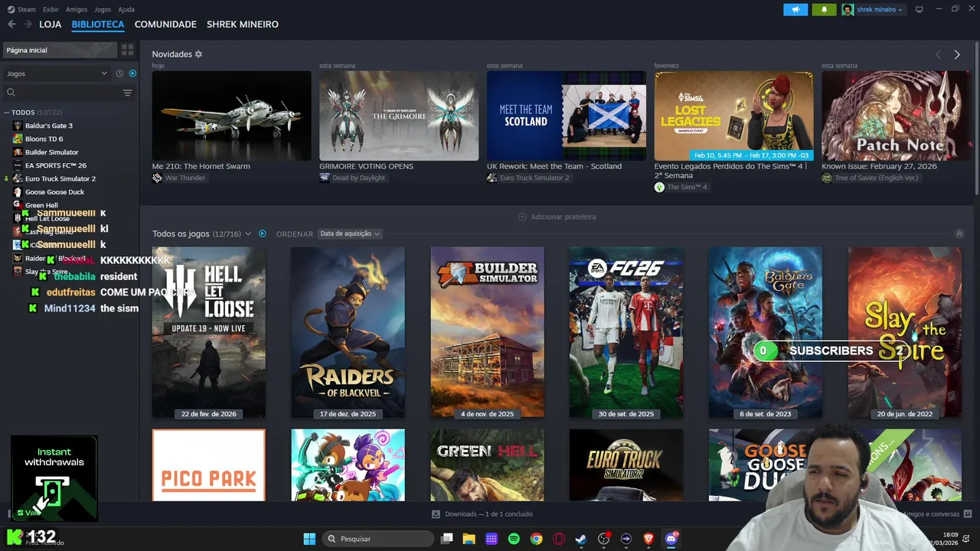Select Goose Goose Duck in sidebar list
980x551 pixels.
tap(54, 192)
